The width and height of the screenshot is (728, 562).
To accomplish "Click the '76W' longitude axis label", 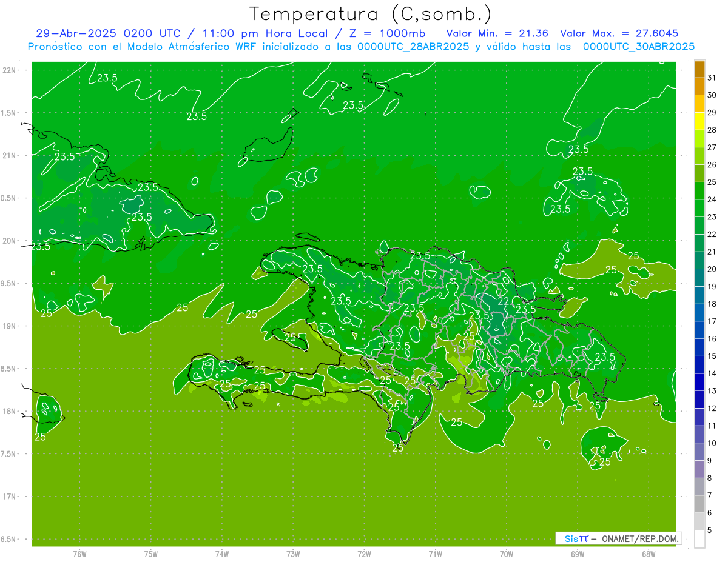I will tap(79, 554).
